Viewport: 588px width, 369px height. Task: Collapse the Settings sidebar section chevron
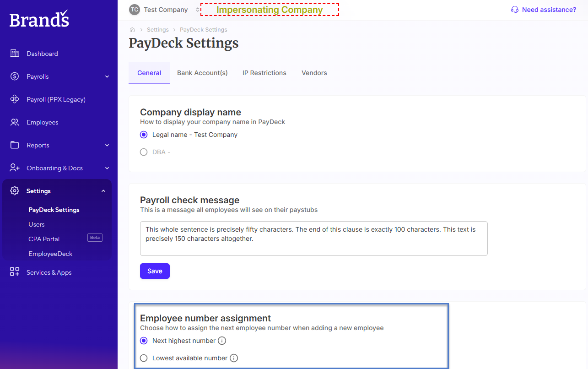tap(103, 191)
